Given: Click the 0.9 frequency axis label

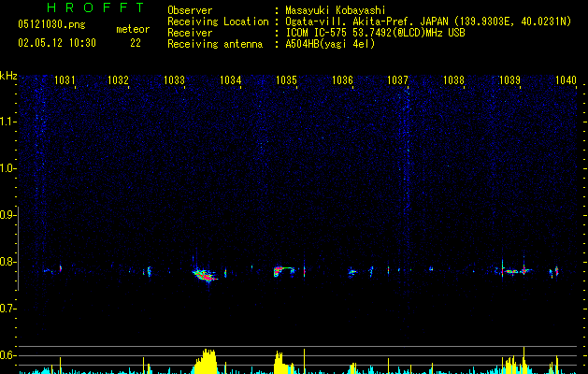Looking at the screenshot, I should pos(7,214).
